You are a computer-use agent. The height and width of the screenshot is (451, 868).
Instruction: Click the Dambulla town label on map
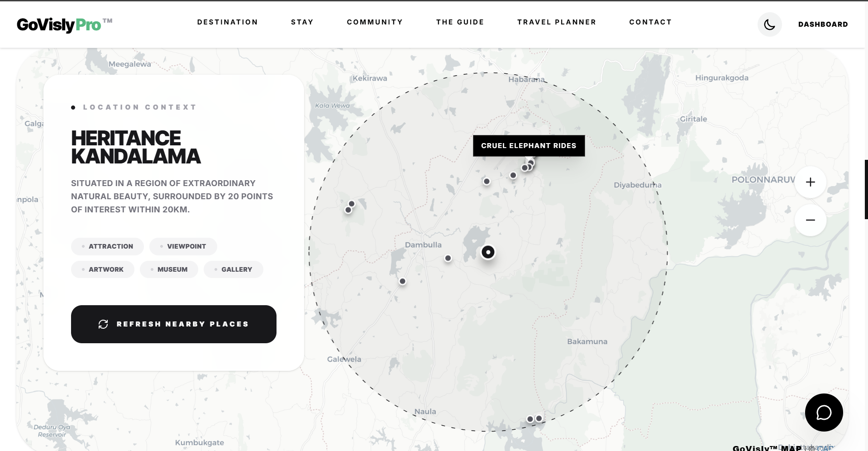pos(423,245)
